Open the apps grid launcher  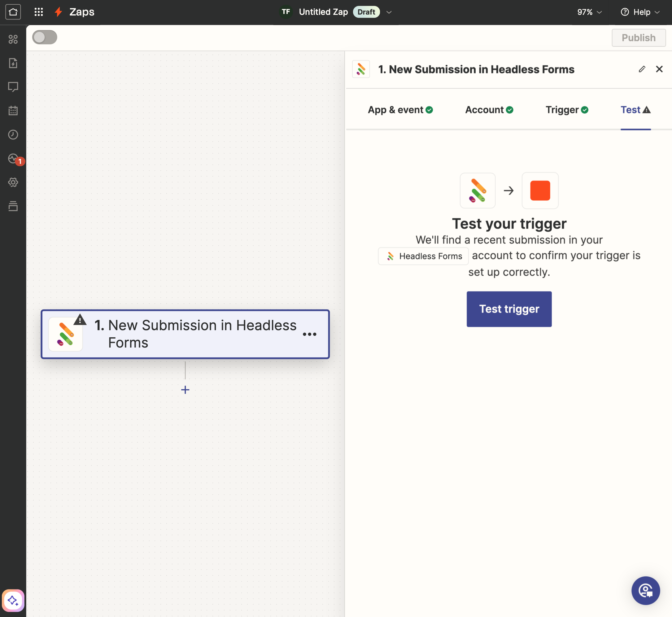pos(39,12)
